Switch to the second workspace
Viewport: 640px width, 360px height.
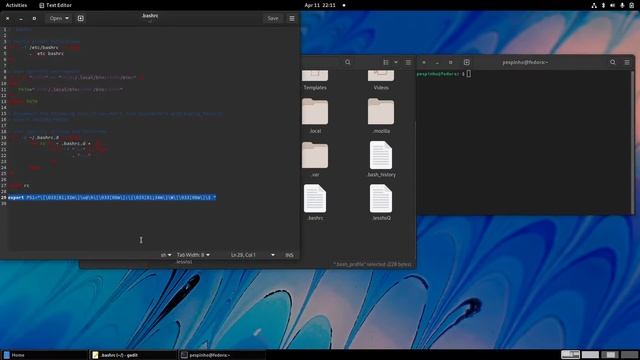(590, 355)
